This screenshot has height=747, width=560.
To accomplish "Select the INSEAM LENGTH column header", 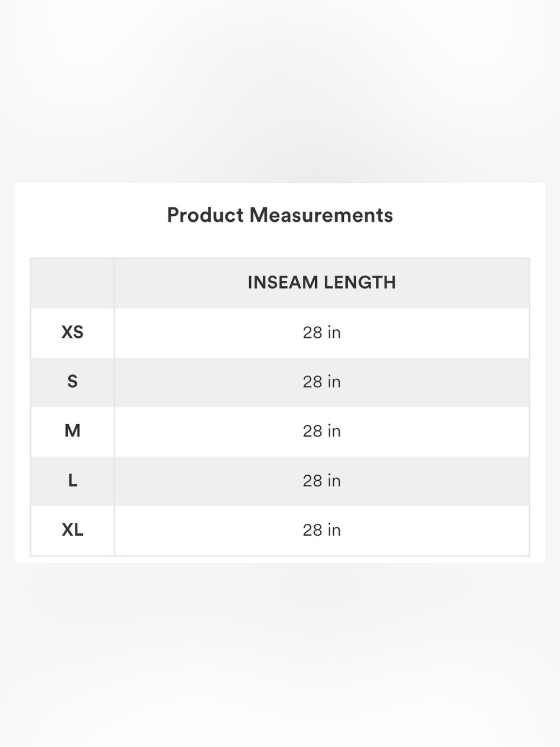I will (322, 282).
